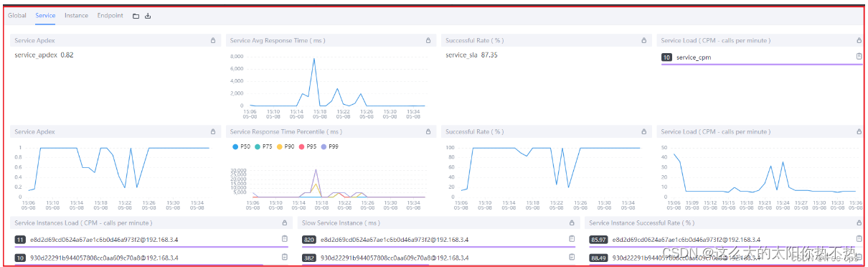This screenshot has height=267, width=868.
Task: Click lock icon on Service Instances Load panel
Action: point(285,223)
